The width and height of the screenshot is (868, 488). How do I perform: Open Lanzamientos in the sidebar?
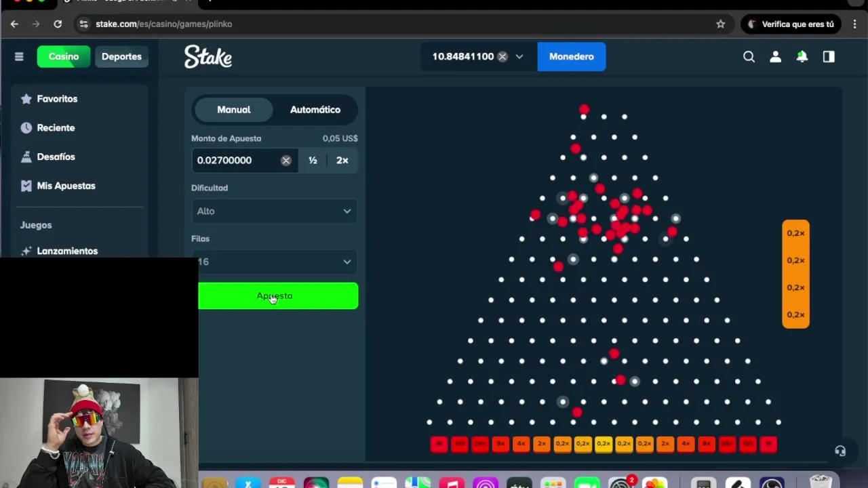tap(67, 251)
